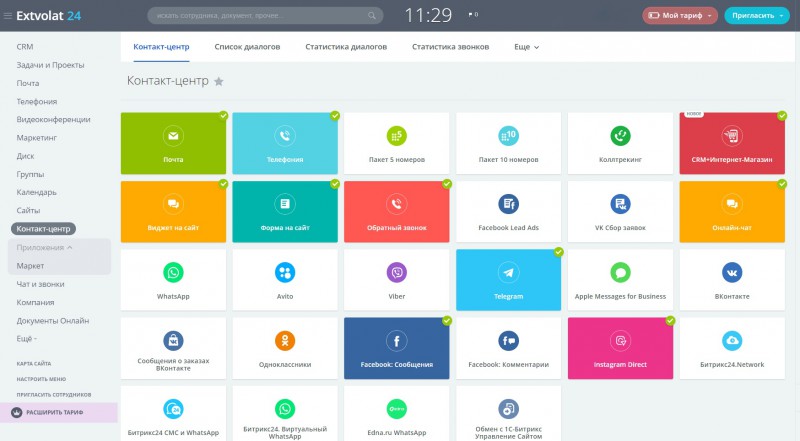The width and height of the screenshot is (800, 441).
Task: Click the Расширить тариф button
Action: (x=59, y=412)
